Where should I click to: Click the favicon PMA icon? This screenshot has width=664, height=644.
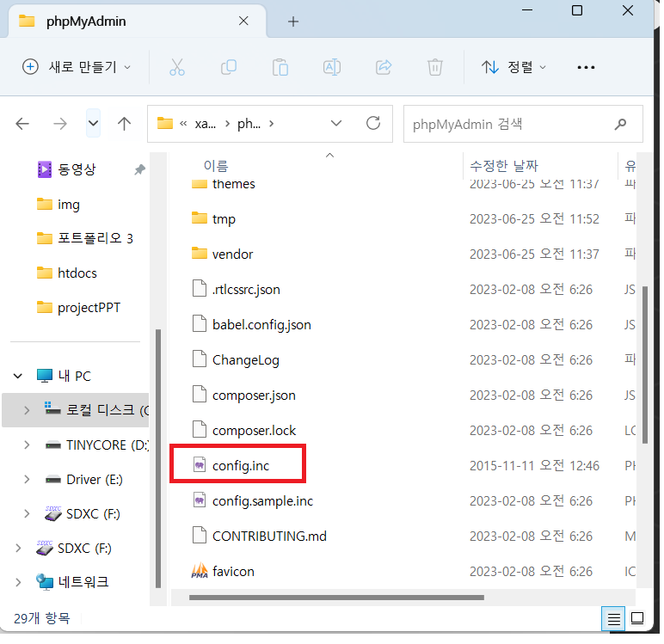coord(200,571)
